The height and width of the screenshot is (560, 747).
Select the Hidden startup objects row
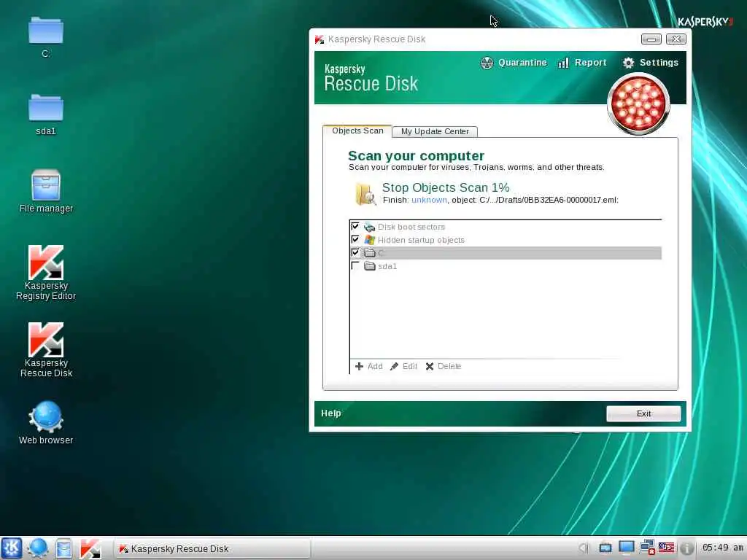tap(506, 240)
